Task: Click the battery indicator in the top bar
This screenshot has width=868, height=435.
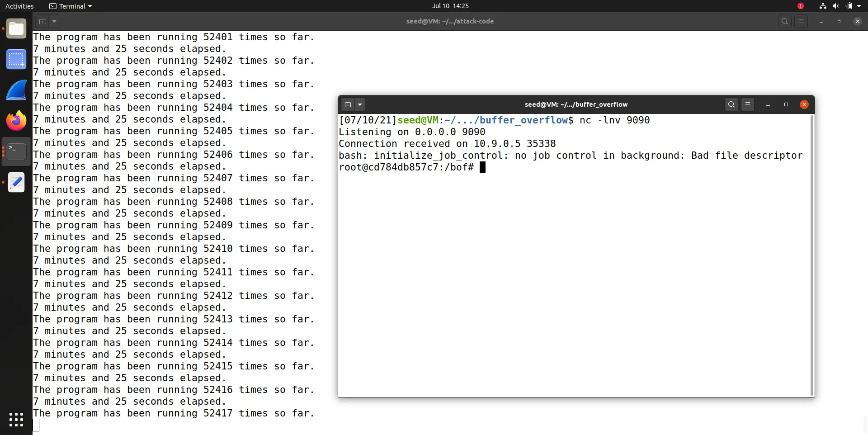Action: pos(849,6)
